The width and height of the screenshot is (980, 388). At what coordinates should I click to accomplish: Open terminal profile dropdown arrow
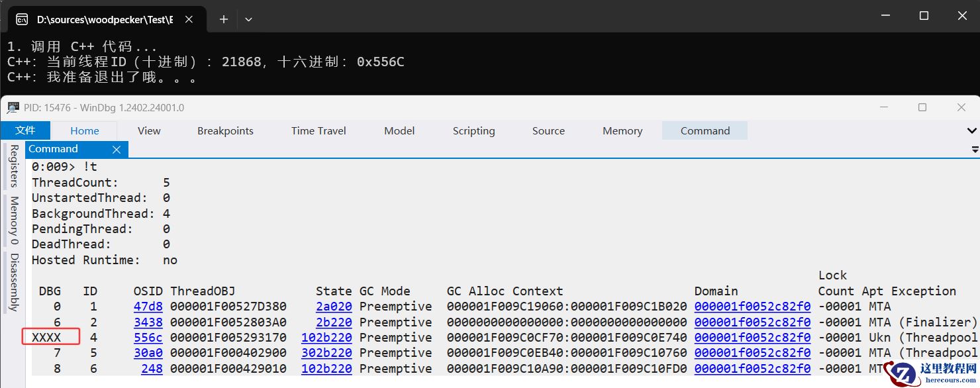point(248,19)
